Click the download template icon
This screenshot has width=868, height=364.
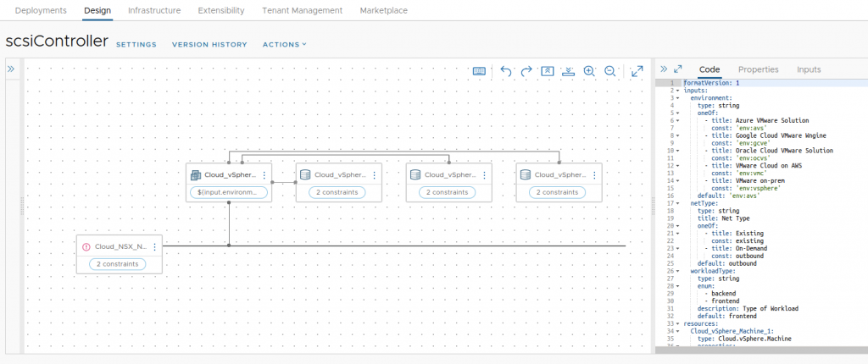pos(568,72)
